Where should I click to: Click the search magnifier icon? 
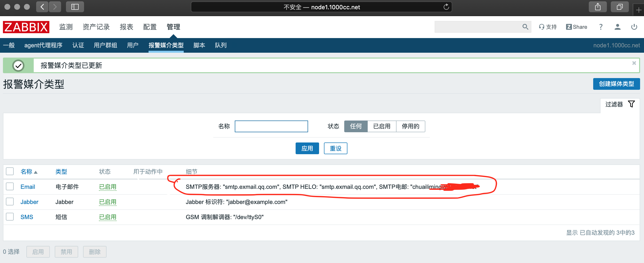click(525, 27)
